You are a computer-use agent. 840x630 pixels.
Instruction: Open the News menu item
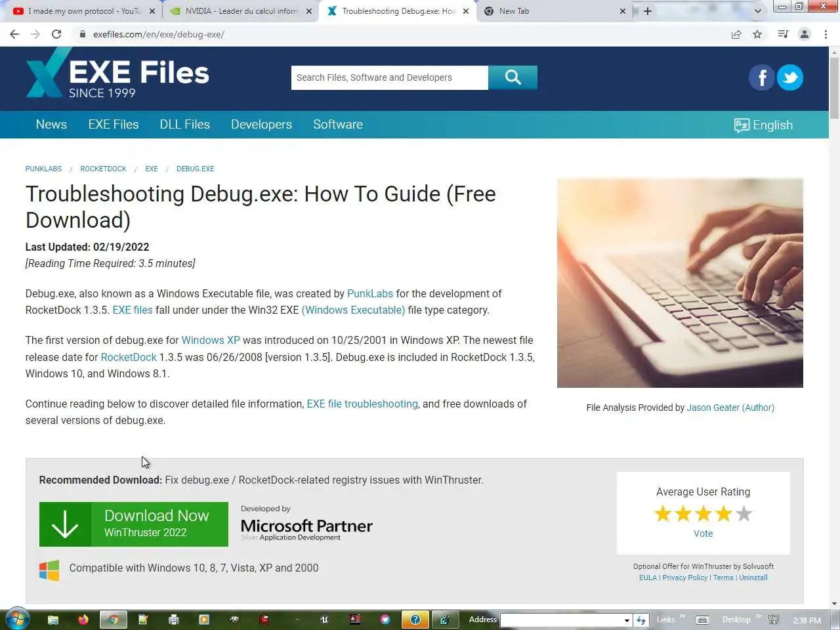coord(51,125)
